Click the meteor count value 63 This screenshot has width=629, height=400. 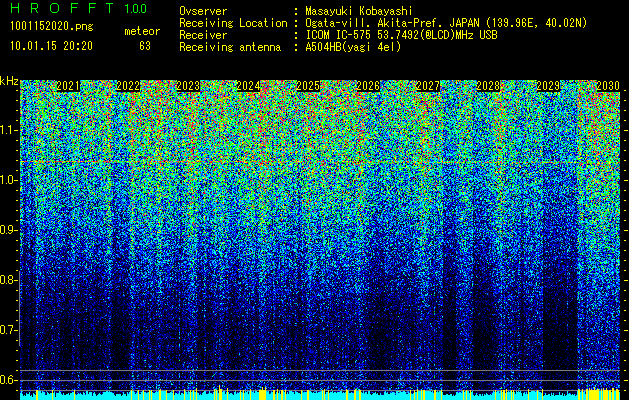[145, 46]
